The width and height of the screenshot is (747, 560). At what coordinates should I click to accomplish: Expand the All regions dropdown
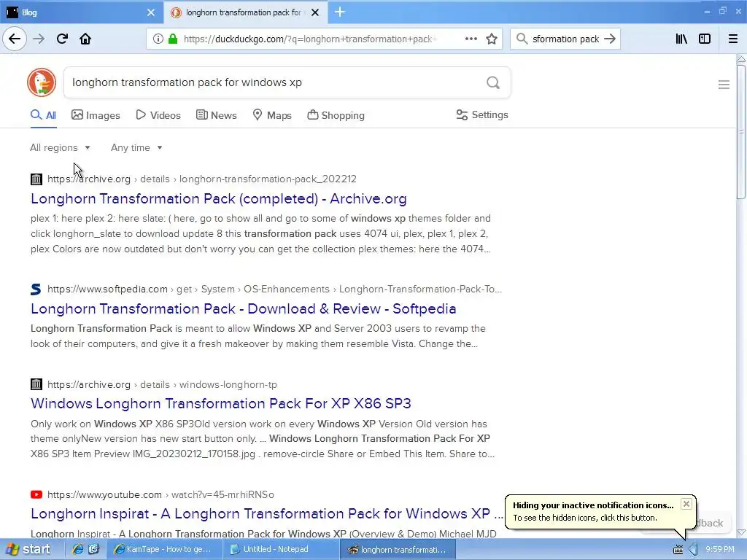pyautogui.click(x=60, y=147)
